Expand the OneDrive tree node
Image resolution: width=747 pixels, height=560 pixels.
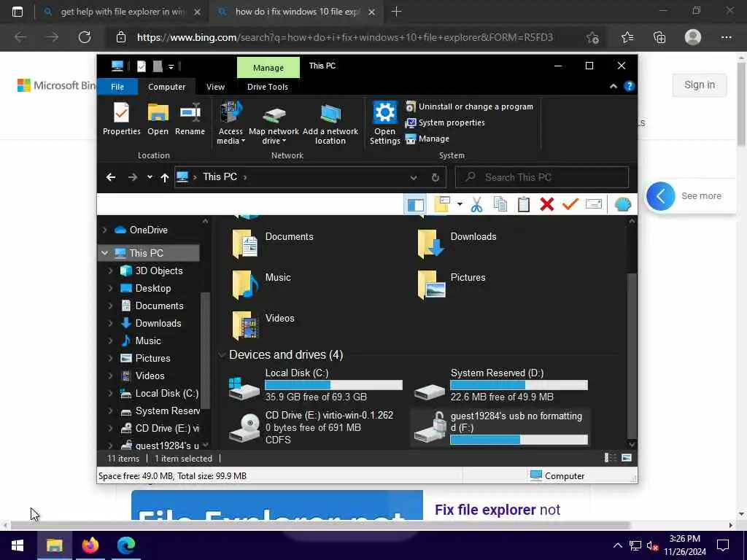click(104, 230)
